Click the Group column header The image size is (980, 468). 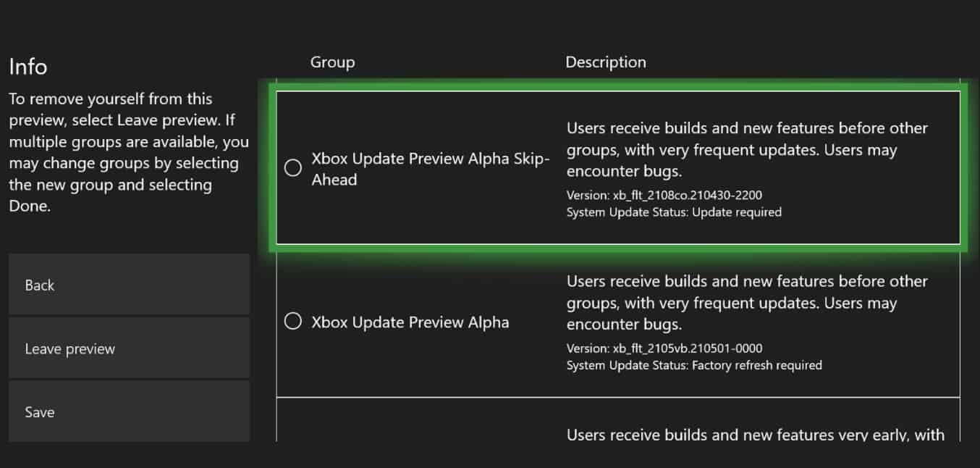point(332,62)
